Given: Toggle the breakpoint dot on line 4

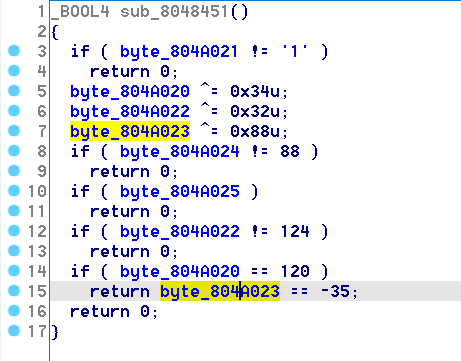Looking at the screenshot, I should point(14,71).
